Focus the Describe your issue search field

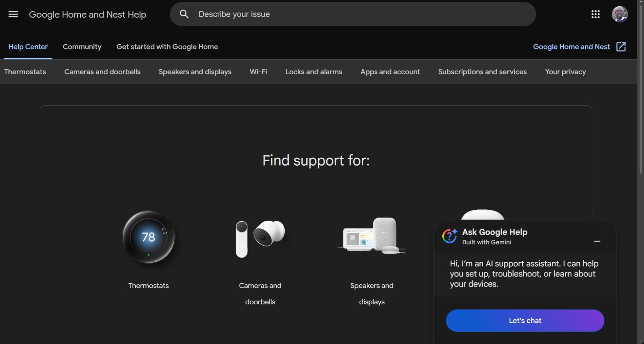353,14
